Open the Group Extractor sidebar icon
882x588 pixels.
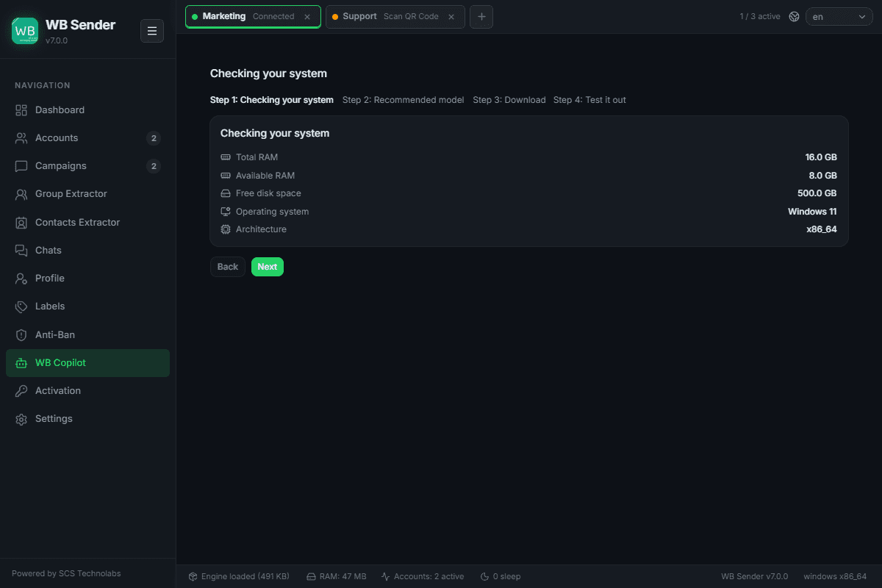[x=21, y=194]
